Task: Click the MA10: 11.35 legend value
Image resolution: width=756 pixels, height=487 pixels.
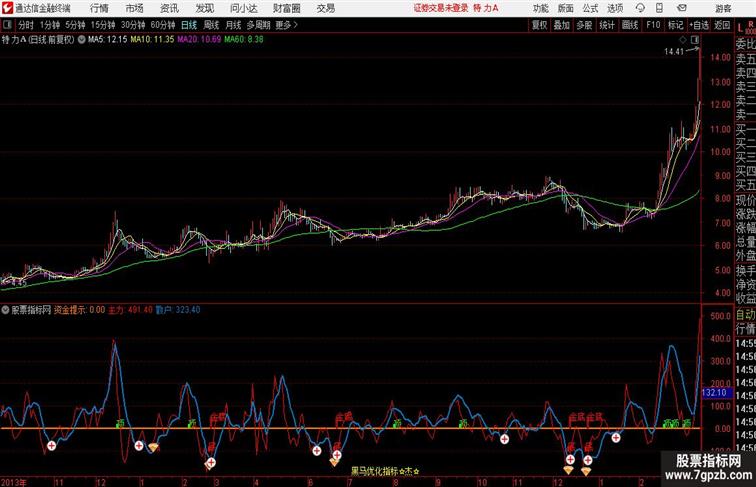Action: (x=152, y=40)
